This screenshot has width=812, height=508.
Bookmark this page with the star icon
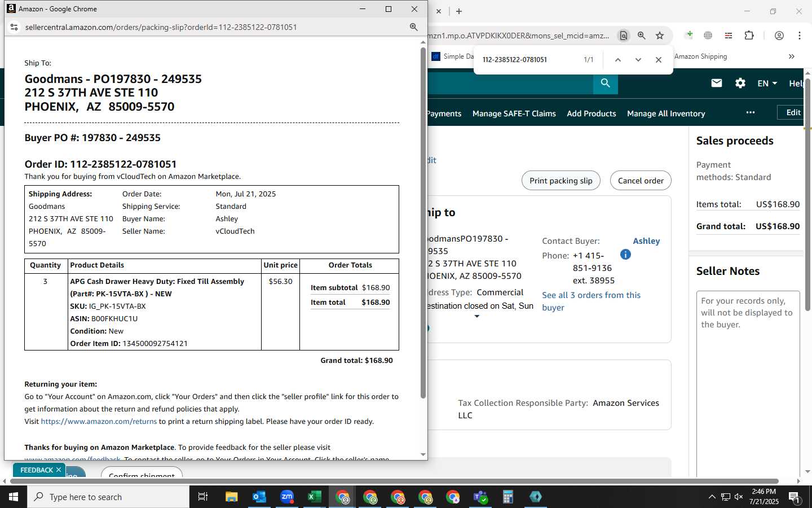(x=660, y=36)
